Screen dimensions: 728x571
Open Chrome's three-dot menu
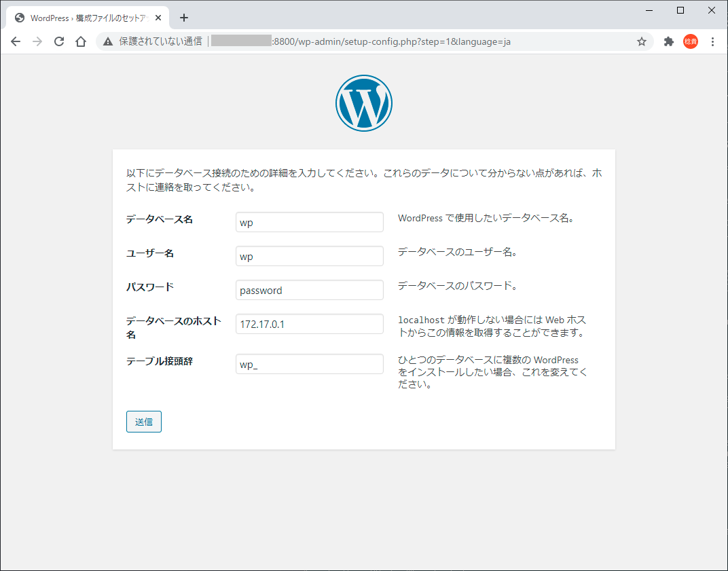(x=712, y=42)
